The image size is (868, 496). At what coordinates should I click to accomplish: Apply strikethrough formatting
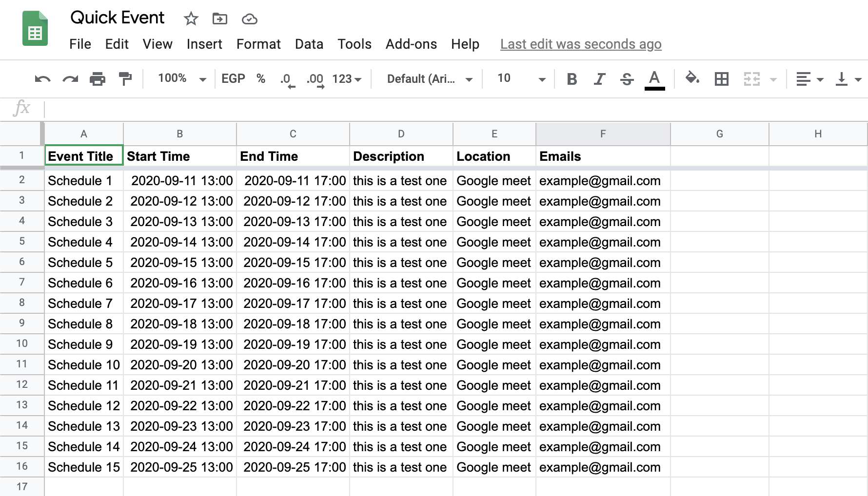(x=627, y=78)
